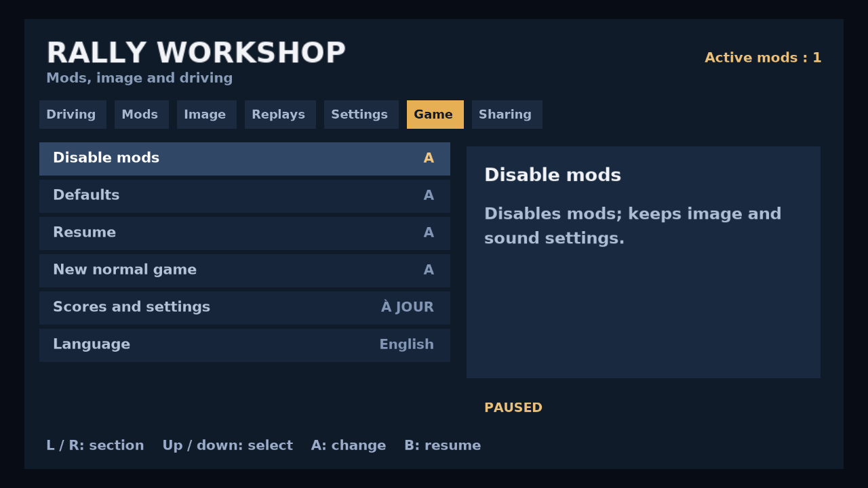Click the 'Mods, image and driving' subtitle
Screen dimensions: 868x488
tap(139, 78)
